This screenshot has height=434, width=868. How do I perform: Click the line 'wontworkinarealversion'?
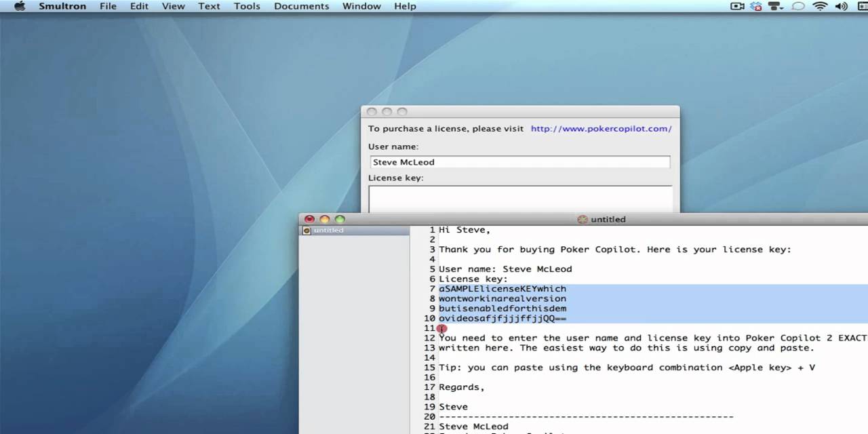click(x=502, y=298)
